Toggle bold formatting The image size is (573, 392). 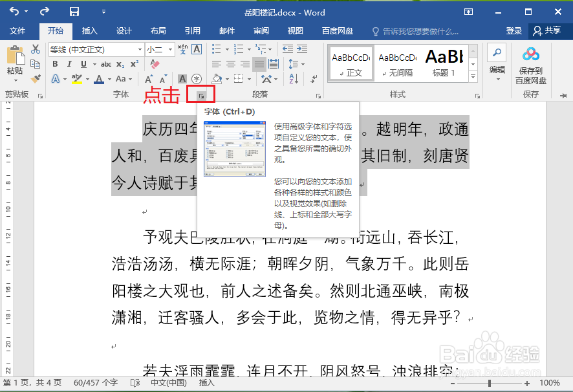pos(55,62)
